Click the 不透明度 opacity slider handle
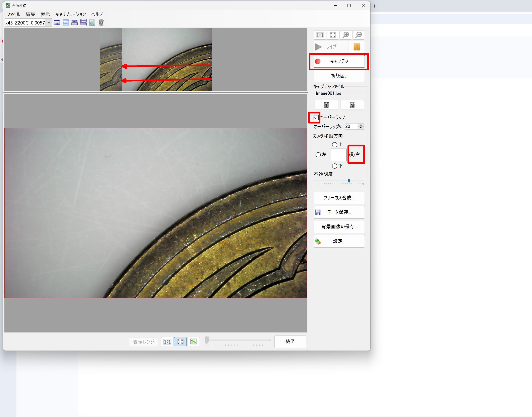532x417 pixels. 349,181
